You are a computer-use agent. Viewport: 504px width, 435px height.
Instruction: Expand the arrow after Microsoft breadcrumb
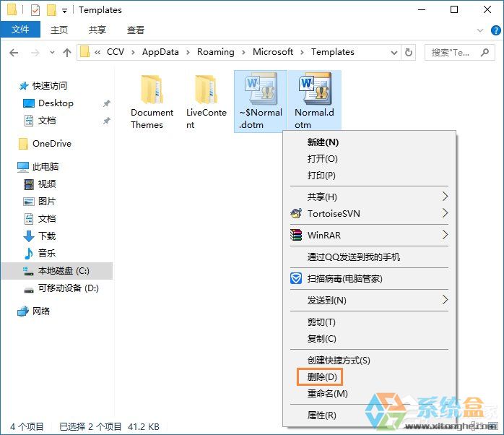302,53
